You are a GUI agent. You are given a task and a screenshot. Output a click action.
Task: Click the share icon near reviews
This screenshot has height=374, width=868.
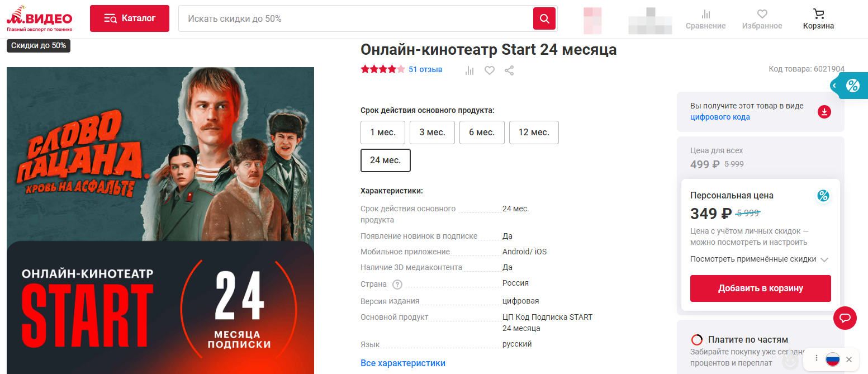pyautogui.click(x=509, y=70)
